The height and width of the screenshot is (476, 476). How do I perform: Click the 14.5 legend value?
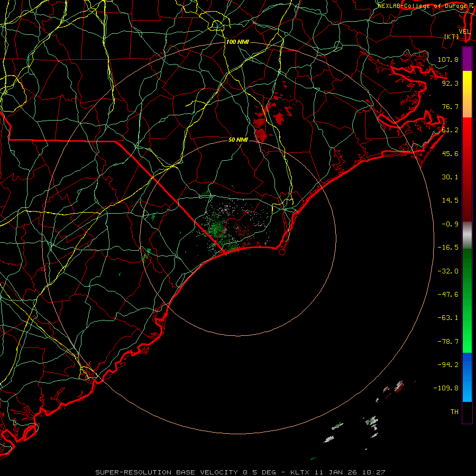[x=450, y=200]
